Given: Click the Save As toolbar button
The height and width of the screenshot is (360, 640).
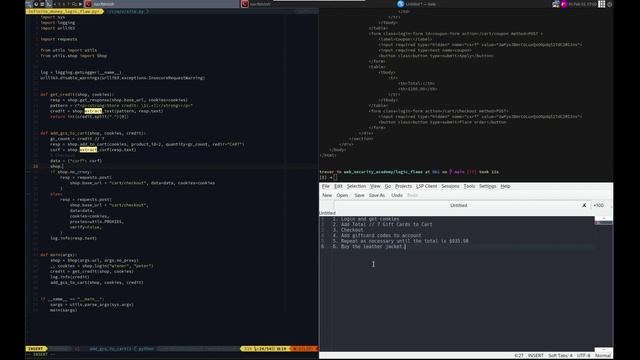Looking at the screenshot, I should tap(377, 196).
